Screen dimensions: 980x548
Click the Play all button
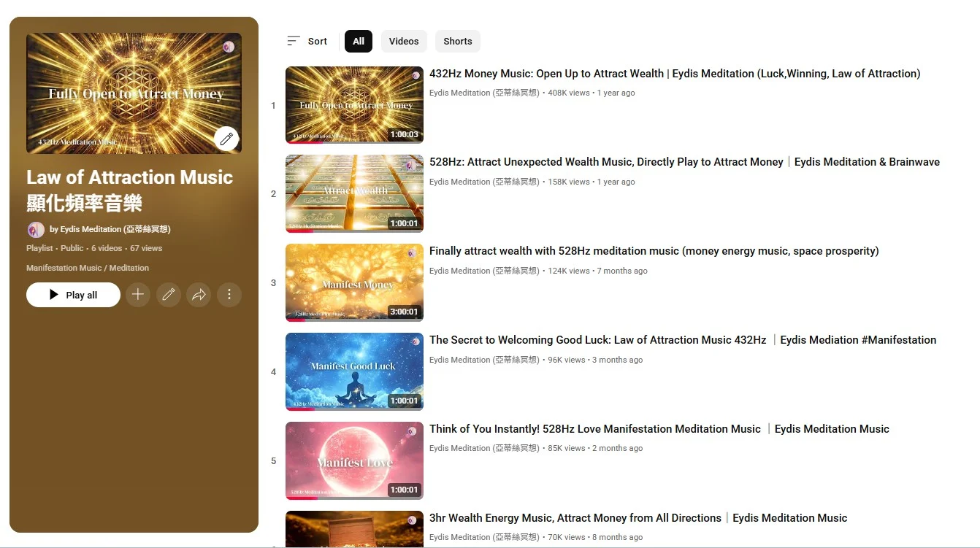click(73, 295)
